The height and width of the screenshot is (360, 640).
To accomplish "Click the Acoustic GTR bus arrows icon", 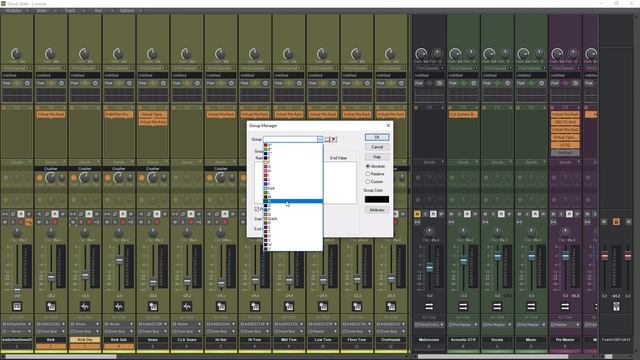I will (x=463, y=306).
